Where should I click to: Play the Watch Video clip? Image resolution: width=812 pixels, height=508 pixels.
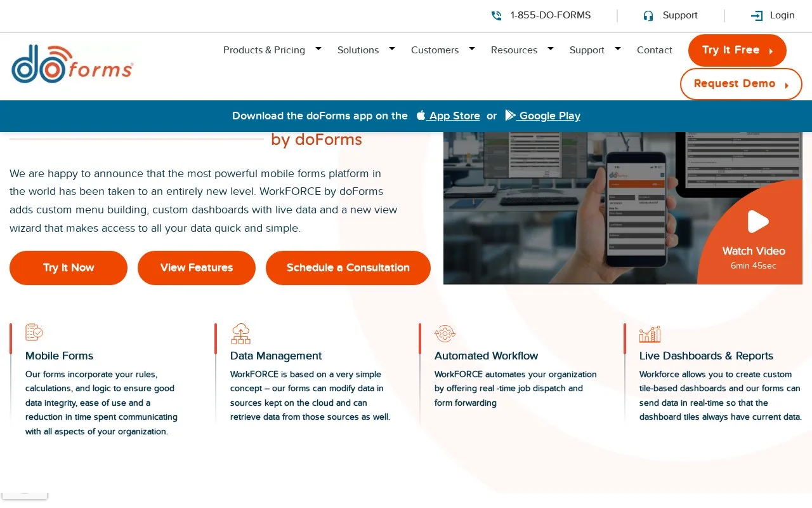pyautogui.click(x=758, y=222)
